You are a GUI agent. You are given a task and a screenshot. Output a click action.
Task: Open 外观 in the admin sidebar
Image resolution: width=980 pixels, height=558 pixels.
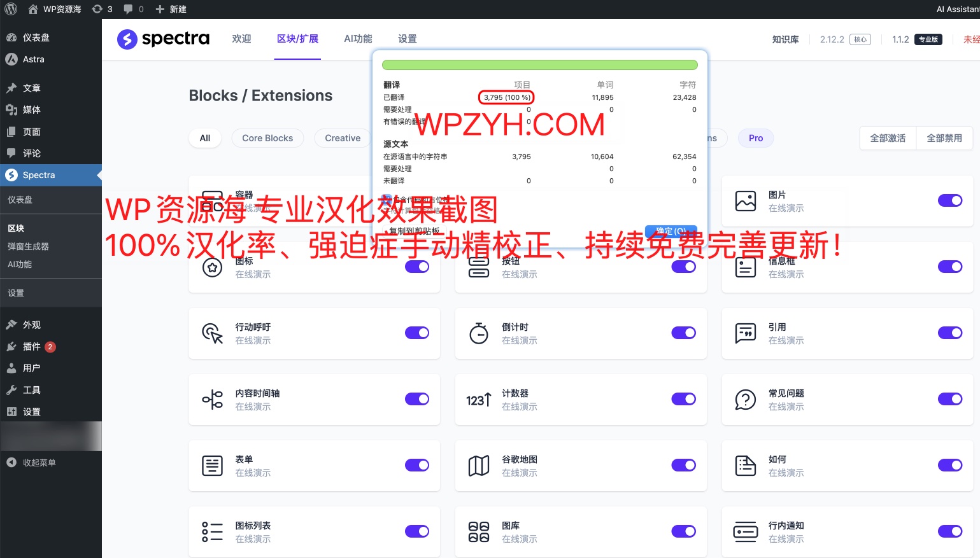point(32,325)
